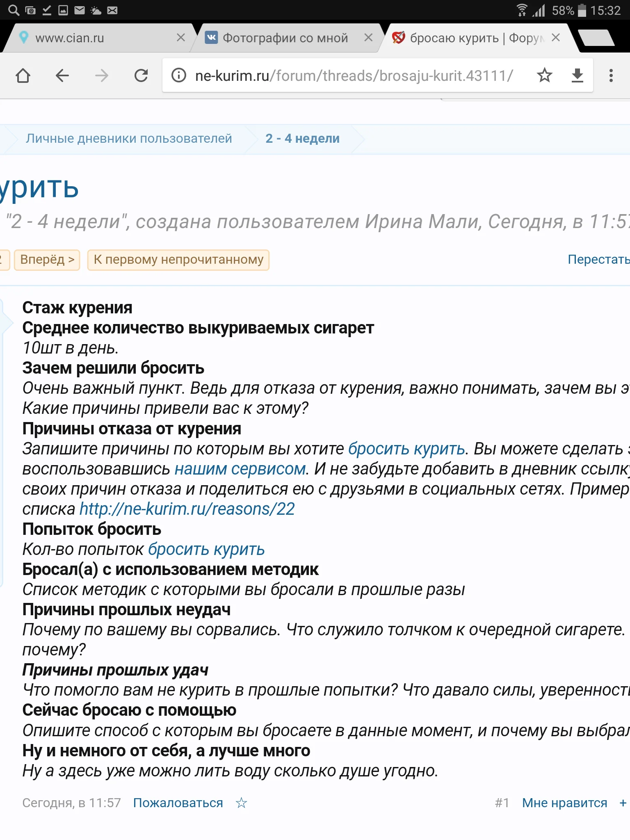
Task: Tap the browser Home icon
Action: [x=23, y=75]
